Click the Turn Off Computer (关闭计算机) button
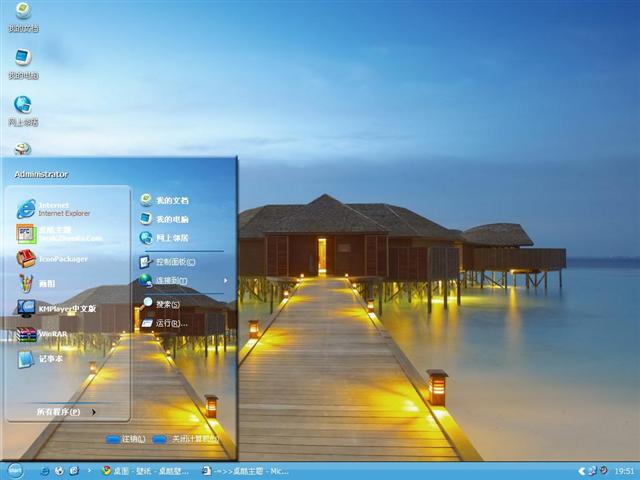Image resolution: width=640 pixels, height=480 pixels. pyautogui.click(x=186, y=439)
